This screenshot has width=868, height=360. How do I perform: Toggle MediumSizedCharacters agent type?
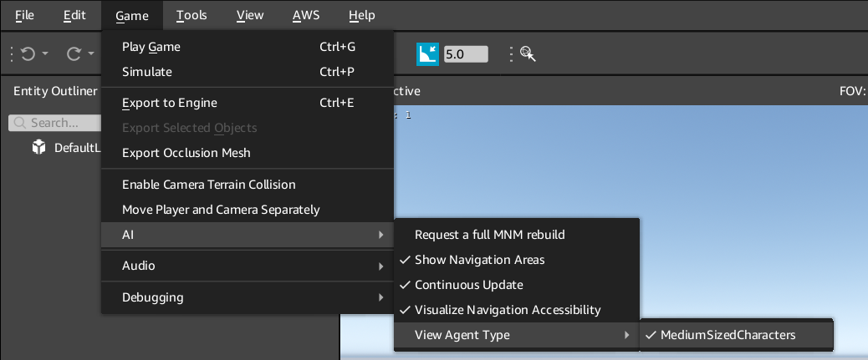point(736,335)
